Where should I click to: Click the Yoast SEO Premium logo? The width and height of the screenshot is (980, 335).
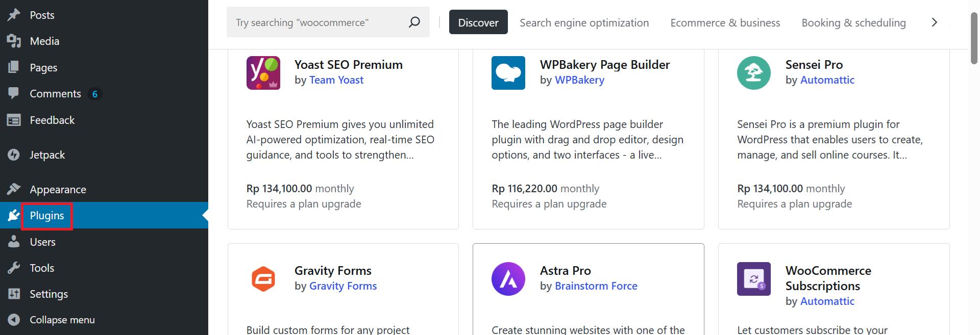tap(263, 73)
